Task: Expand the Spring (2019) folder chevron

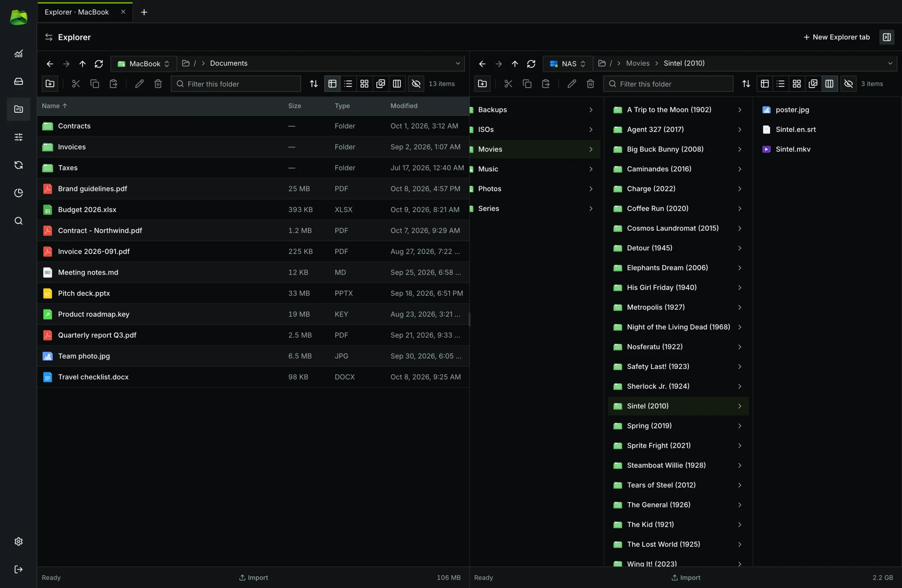Action: point(740,426)
